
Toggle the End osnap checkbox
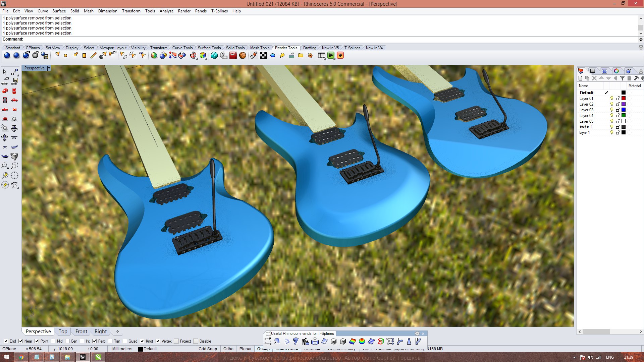[6, 341]
